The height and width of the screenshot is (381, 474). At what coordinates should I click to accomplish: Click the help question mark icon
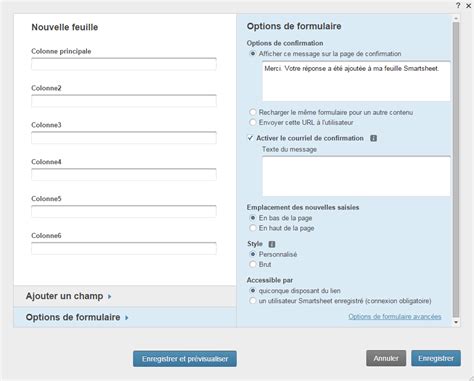(458, 6)
